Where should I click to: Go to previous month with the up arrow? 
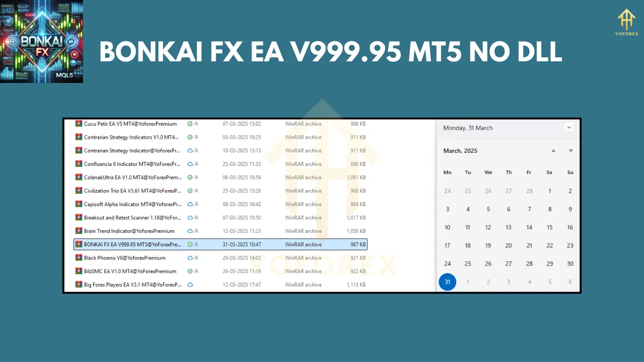click(x=553, y=151)
